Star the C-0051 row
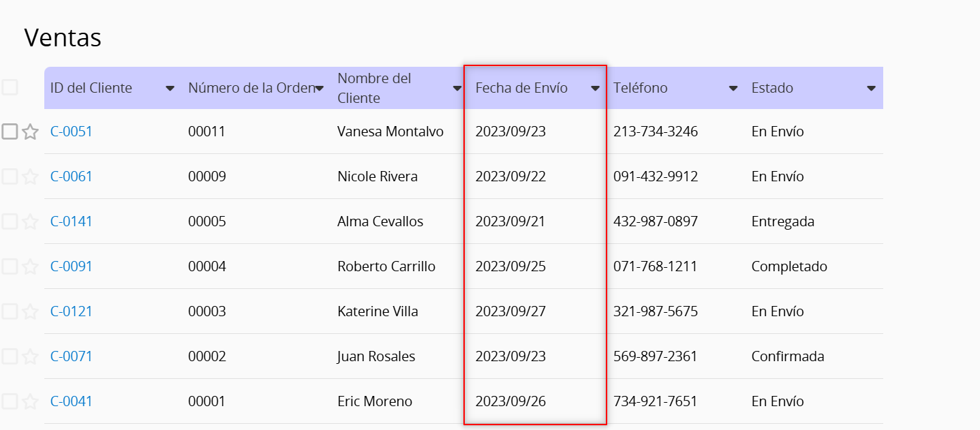 click(x=30, y=132)
